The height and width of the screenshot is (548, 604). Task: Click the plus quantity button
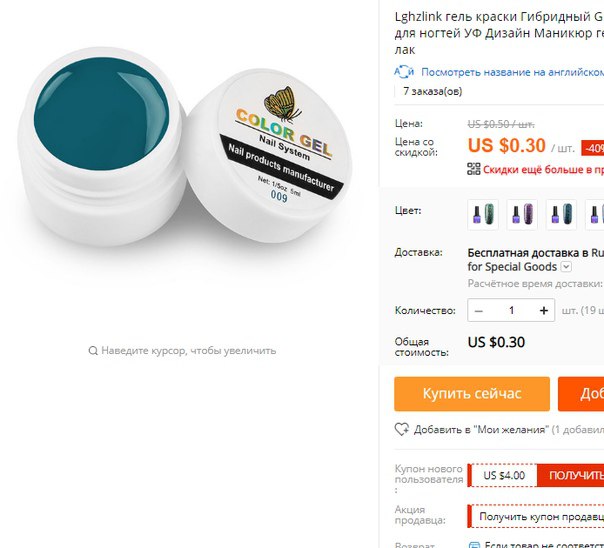544,310
